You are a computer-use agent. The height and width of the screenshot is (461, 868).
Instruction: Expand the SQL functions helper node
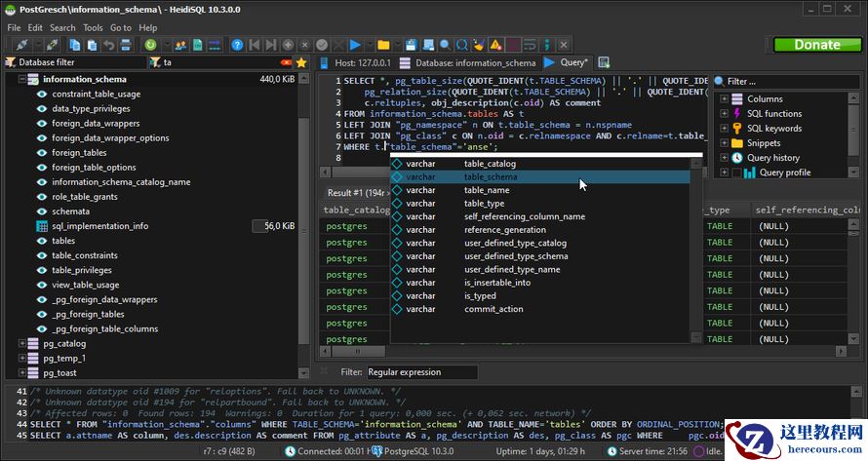[723, 114]
